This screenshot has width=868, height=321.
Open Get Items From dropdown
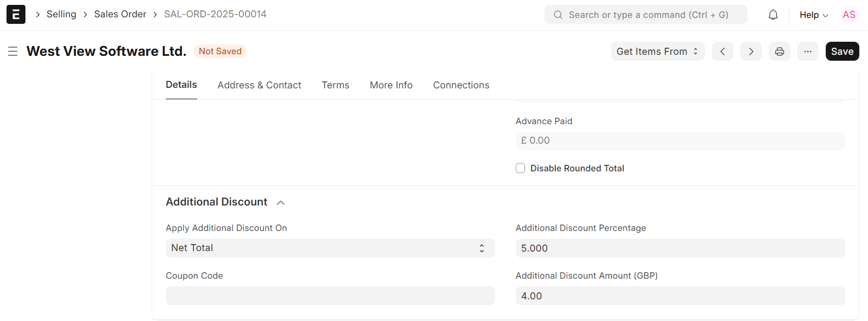click(x=657, y=52)
